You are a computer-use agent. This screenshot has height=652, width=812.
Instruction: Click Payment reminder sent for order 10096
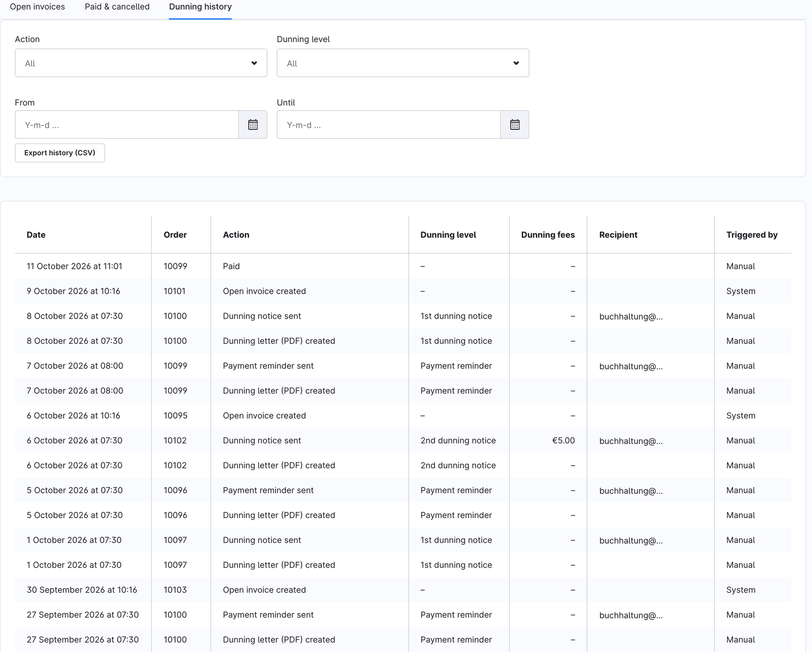(x=268, y=490)
